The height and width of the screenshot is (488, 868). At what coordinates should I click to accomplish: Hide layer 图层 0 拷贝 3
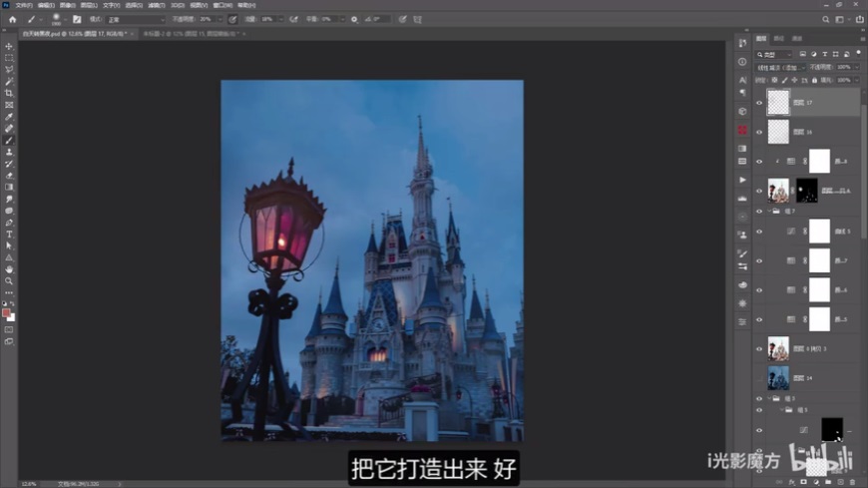click(759, 349)
